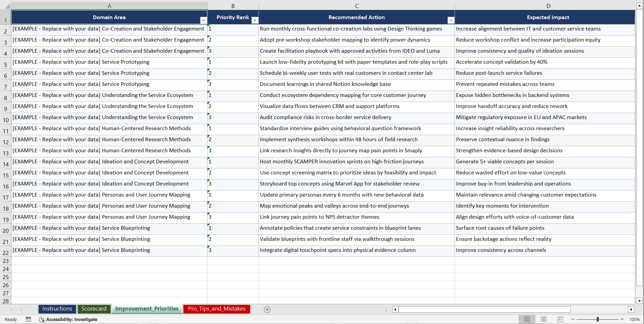Viewport: 644px width, 324px height.
Task: Open Page Break Preview from the status bar
Action: [x=560, y=319]
